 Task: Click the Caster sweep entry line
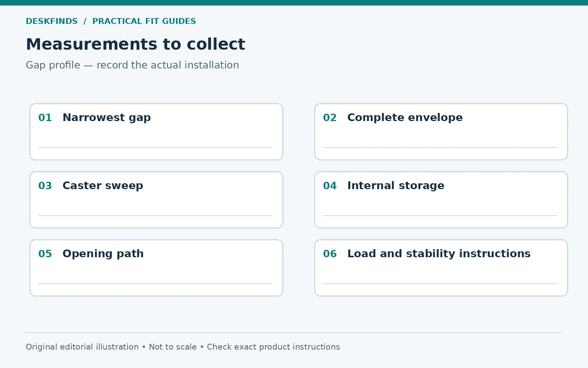click(x=155, y=216)
